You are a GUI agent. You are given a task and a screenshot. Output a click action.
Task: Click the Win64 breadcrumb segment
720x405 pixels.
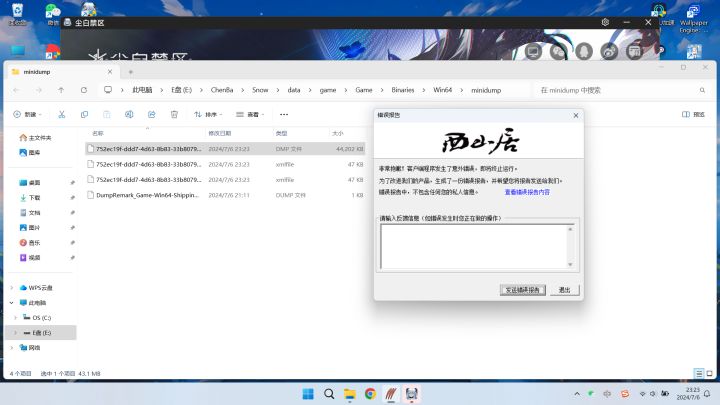442,90
